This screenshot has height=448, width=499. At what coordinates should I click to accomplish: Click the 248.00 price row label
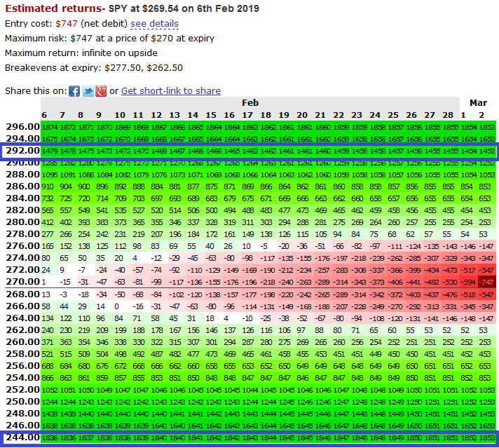(x=22, y=413)
